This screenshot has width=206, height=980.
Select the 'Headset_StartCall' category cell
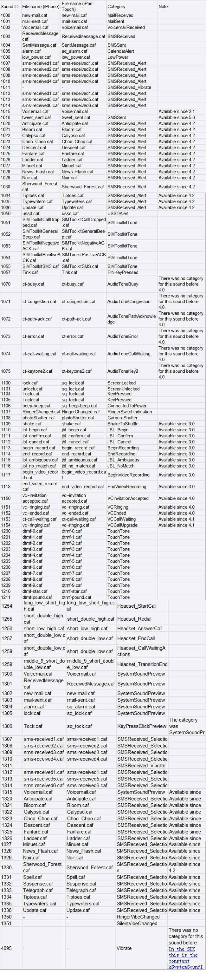(137, 606)
